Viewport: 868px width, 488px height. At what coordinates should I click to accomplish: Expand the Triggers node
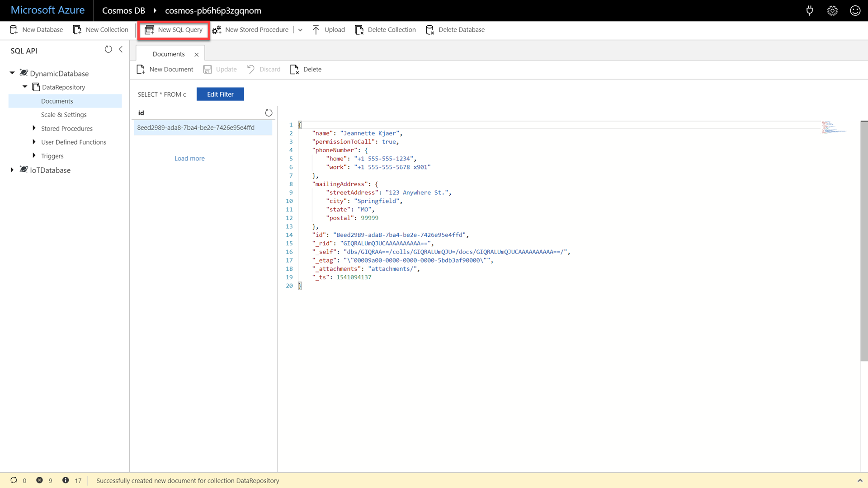(34, 155)
